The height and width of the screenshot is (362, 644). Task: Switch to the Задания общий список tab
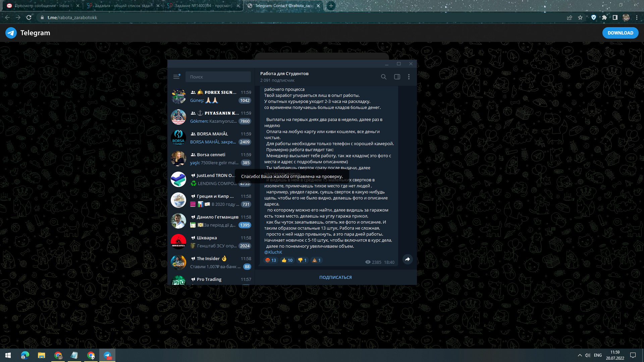(123, 6)
